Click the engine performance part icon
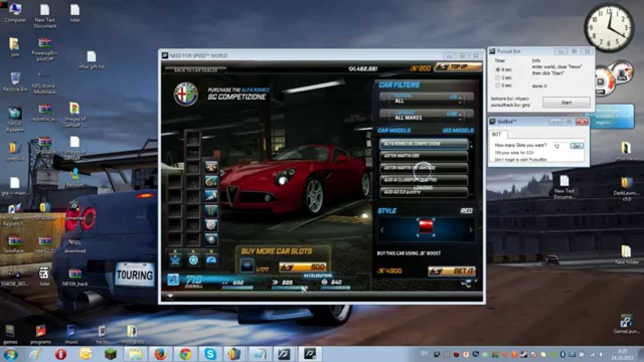Image resolution: width=644 pixels, height=362 pixels. pyautogui.click(x=211, y=166)
